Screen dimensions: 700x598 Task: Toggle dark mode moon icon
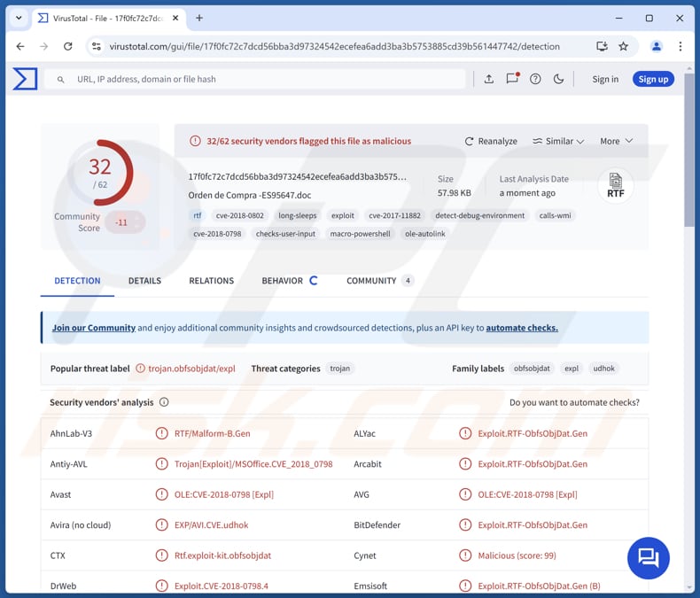click(558, 79)
